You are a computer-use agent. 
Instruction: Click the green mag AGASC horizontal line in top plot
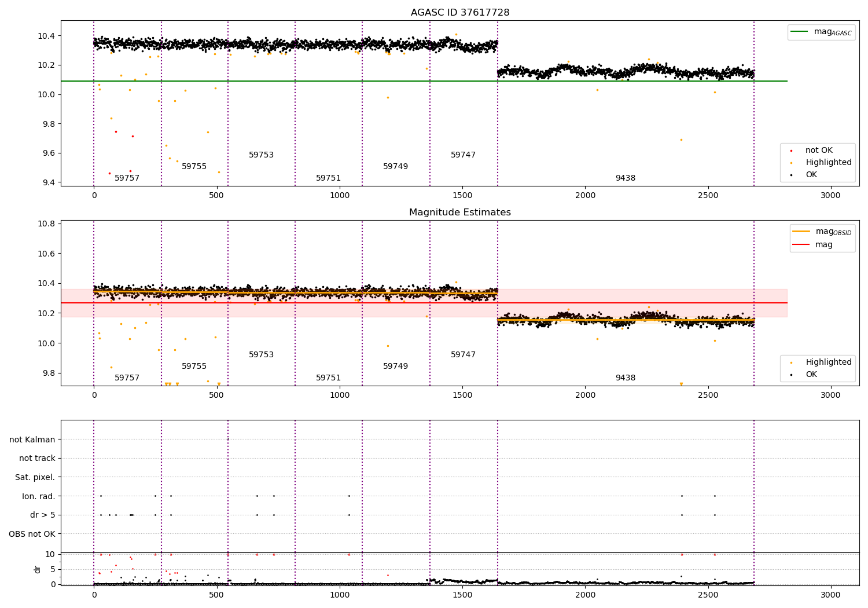pyautogui.click(x=424, y=81)
